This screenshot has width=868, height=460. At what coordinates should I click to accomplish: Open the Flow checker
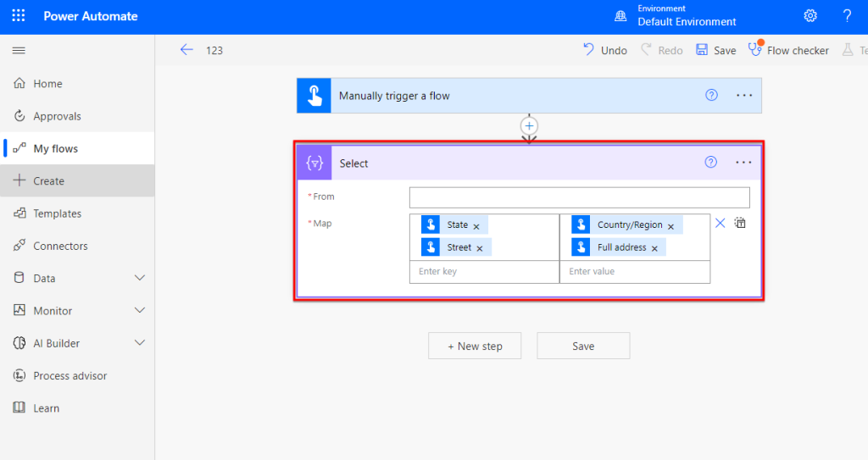(789, 50)
